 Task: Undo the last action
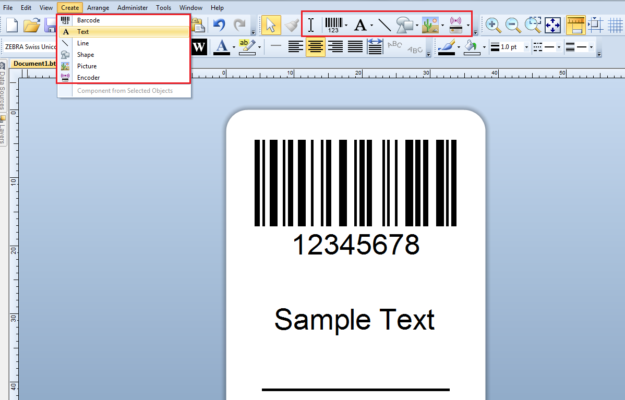pyautogui.click(x=219, y=25)
